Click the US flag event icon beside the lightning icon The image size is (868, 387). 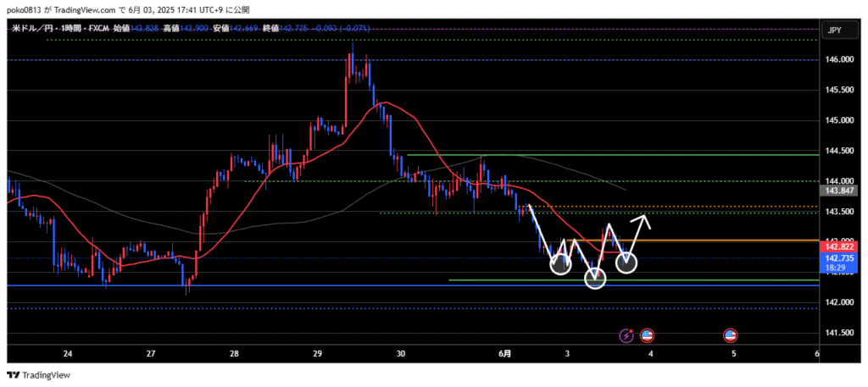[x=647, y=335]
